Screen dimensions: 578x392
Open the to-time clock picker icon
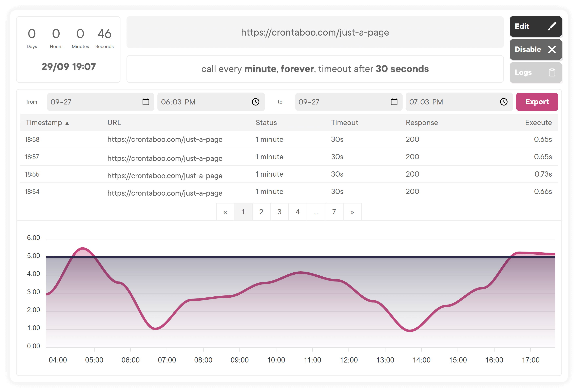pyautogui.click(x=504, y=102)
